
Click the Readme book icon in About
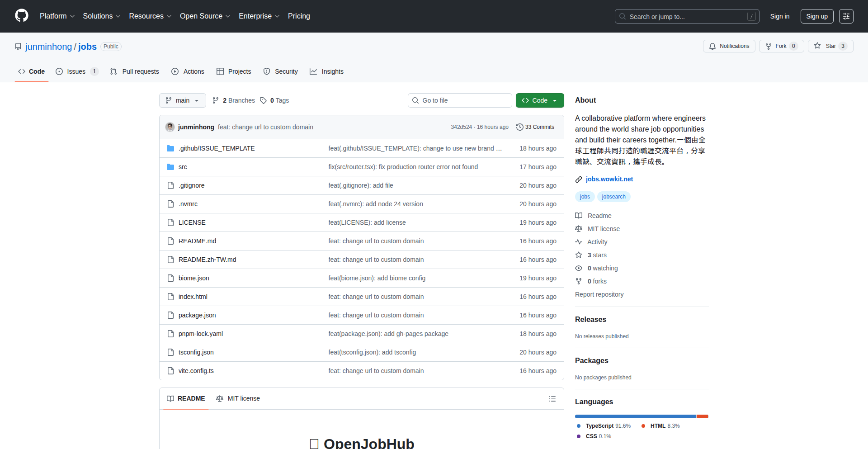(x=579, y=216)
